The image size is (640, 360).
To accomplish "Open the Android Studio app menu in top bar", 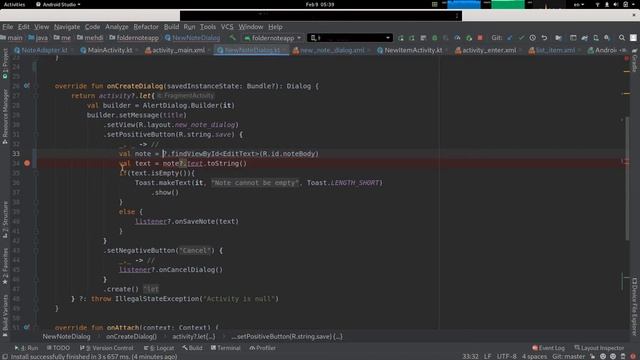I will coord(58,4).
